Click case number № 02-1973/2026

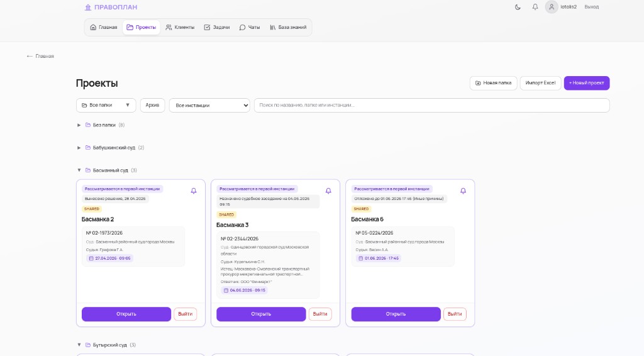pyautogui.click(x=104, y=233)
